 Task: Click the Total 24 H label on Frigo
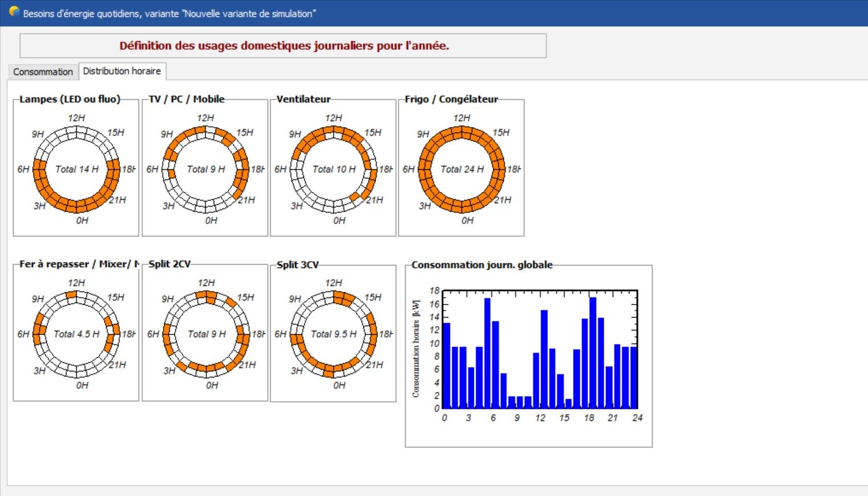462,169
